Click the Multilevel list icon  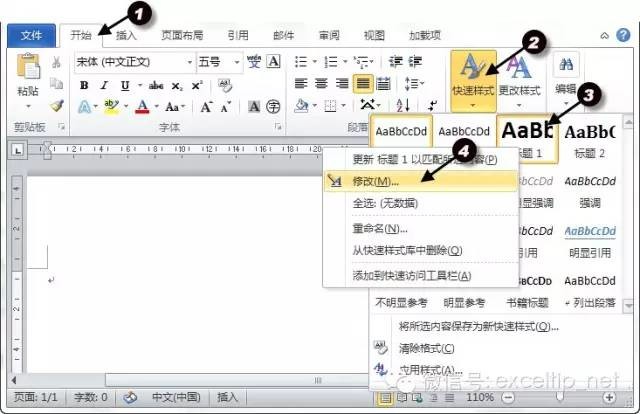coord(361,62)
